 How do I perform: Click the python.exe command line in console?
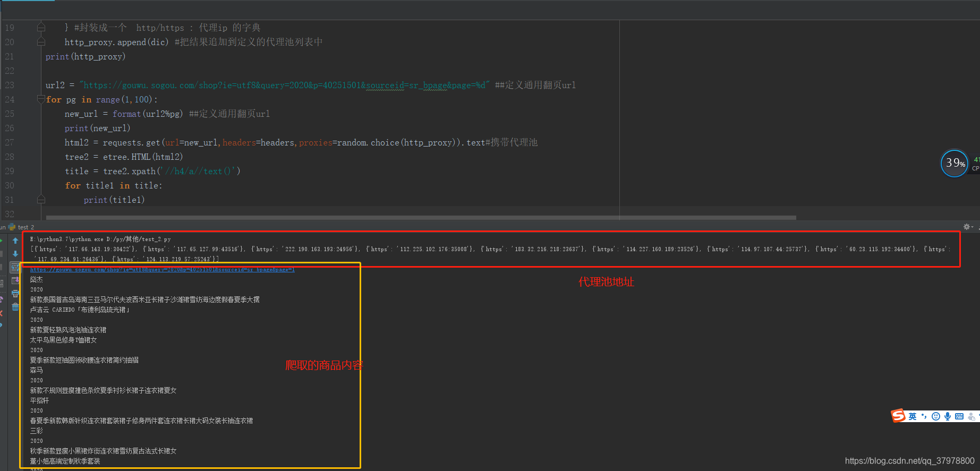(100, 239)
